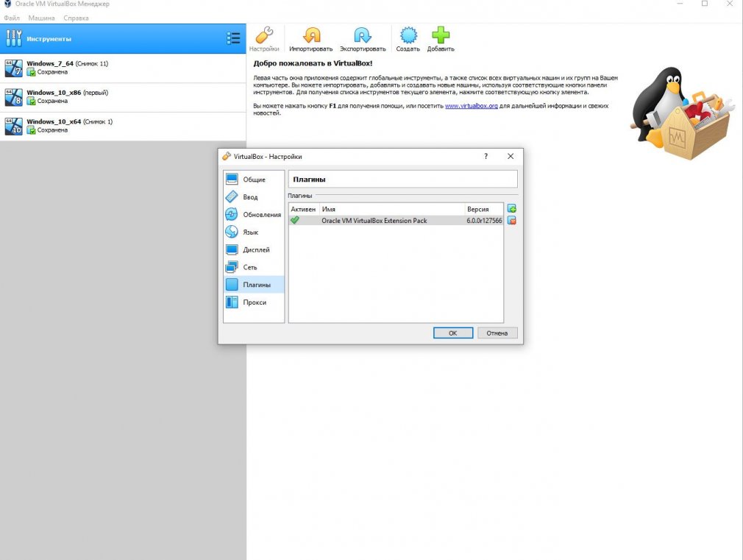Click the Ввод keyboard category icon
This screenshot has height=560, width=743.
click(x=232, y=196)
